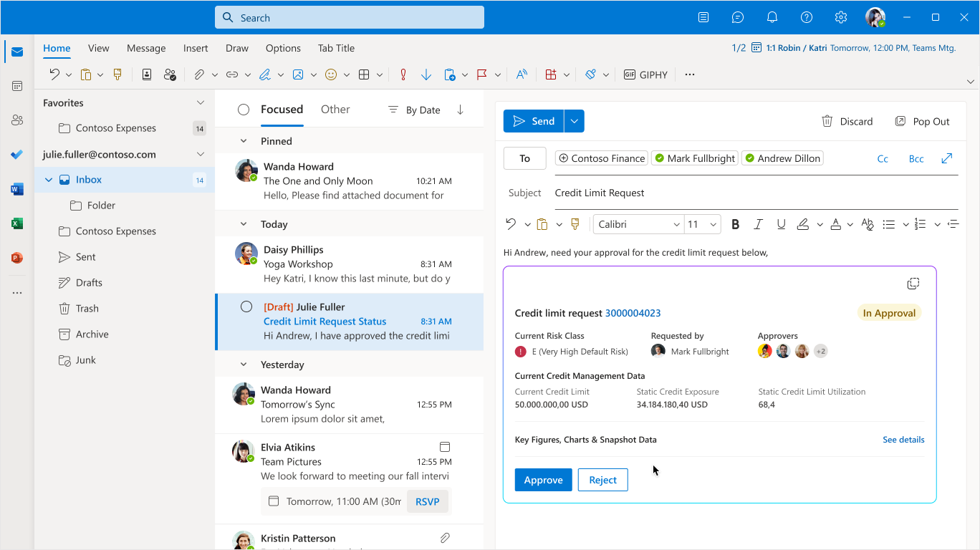Launch Excel from the sidebar
Image resolution: width=980 pixels, height=550 pixels.
(17, 223)
